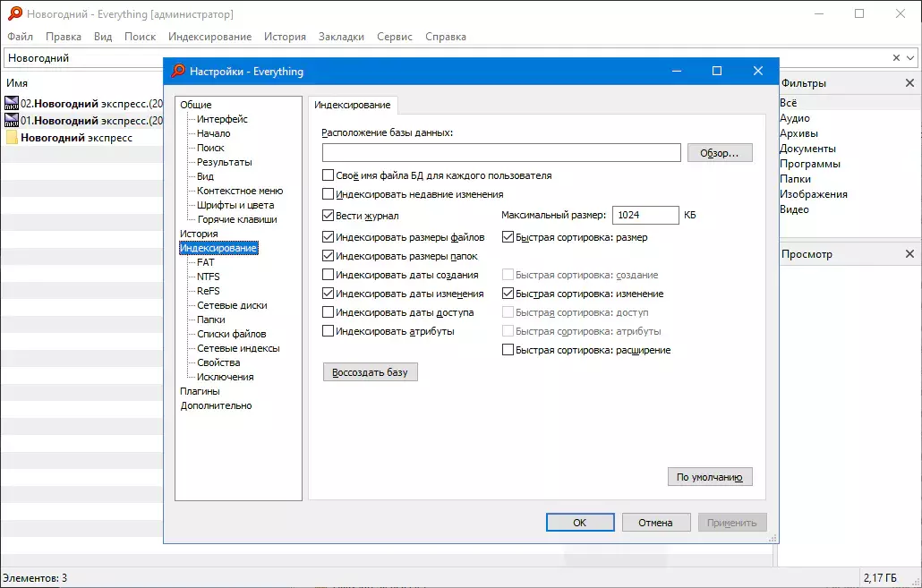
Task: Select Результаты in settings tree
Action: [224, 162]
